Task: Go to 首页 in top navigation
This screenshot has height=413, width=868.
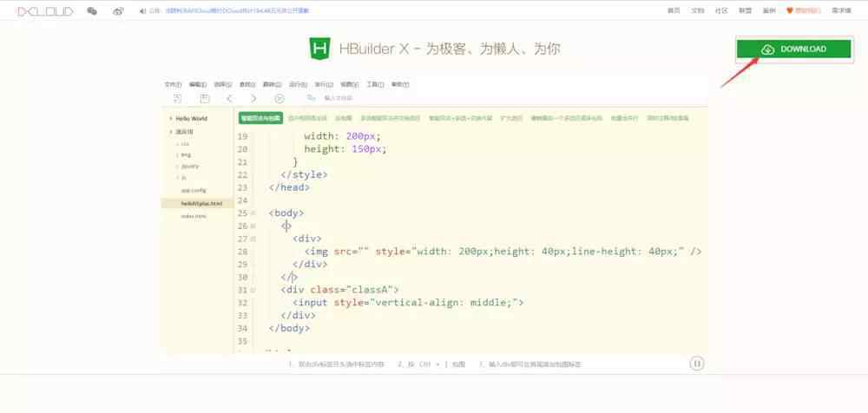Action: 674,10
